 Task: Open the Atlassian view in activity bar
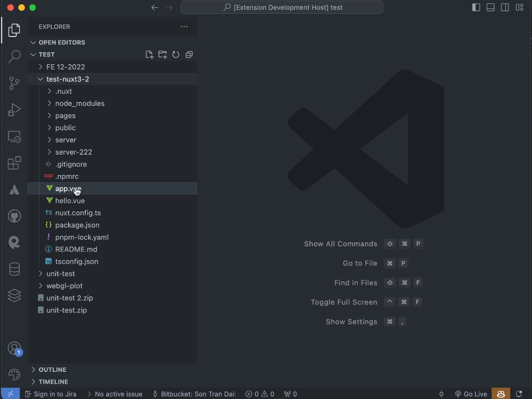point(14,190)
